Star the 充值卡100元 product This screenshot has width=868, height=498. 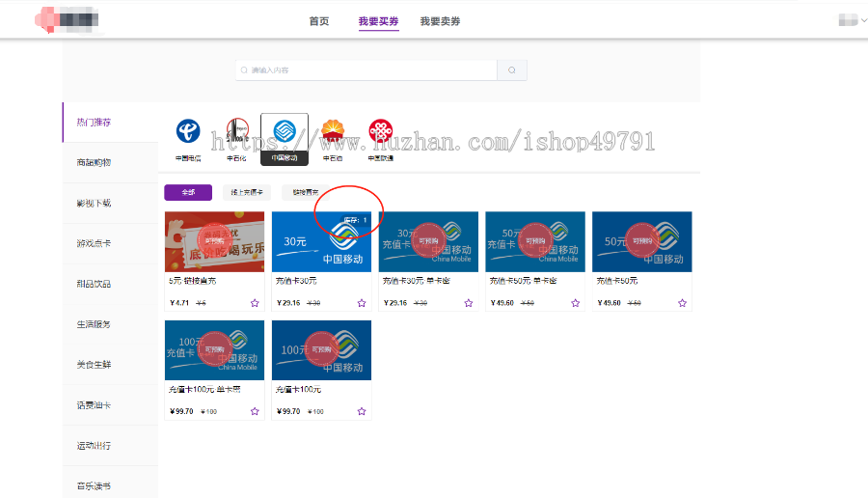tap(362, 411)
